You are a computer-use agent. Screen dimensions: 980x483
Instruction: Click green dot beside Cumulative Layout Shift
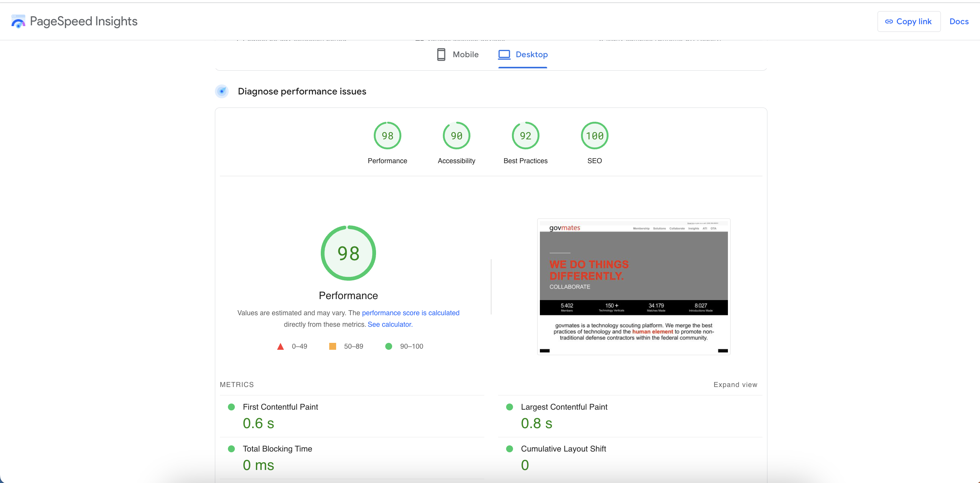510,449
